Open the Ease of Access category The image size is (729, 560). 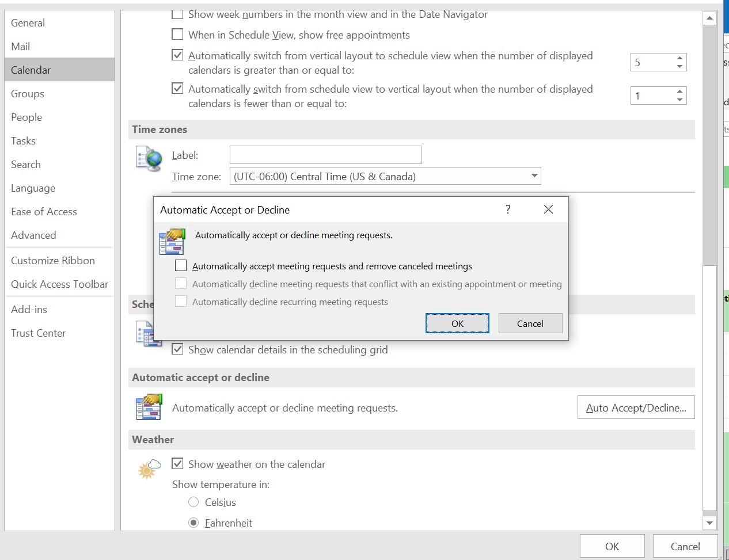coord(59,212)
